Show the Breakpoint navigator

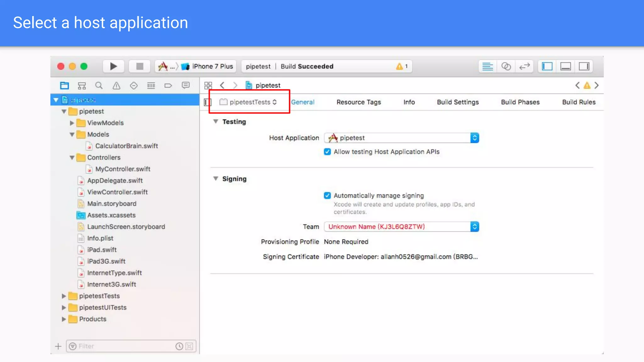tap(168, 85)
